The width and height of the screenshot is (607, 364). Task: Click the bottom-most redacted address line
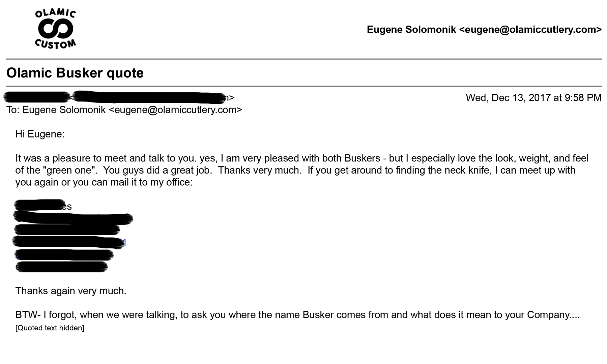61,267
